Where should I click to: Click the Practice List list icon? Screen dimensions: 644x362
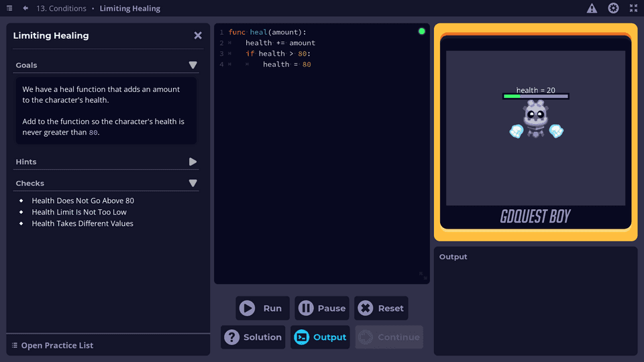pos(14,346)
